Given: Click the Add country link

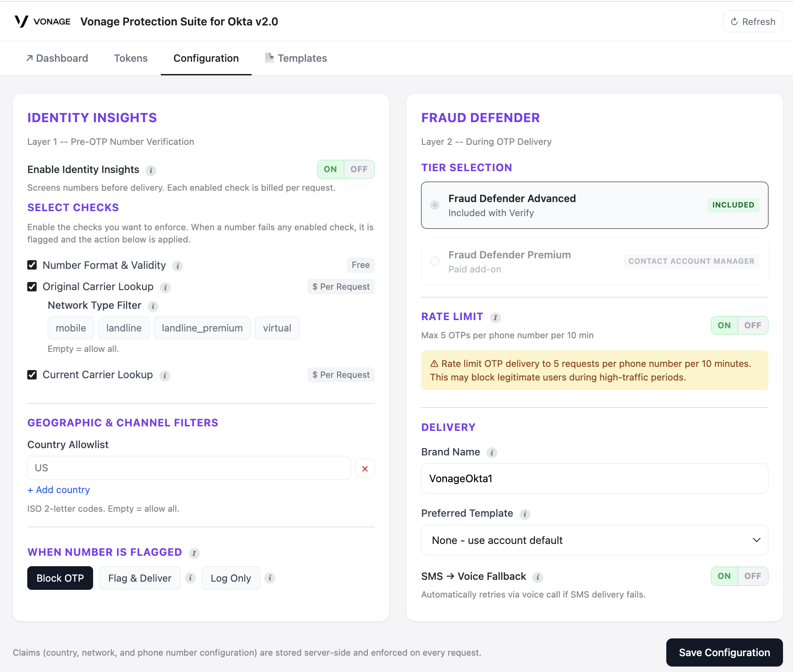Looking at the screenshot, I should 59,490.
